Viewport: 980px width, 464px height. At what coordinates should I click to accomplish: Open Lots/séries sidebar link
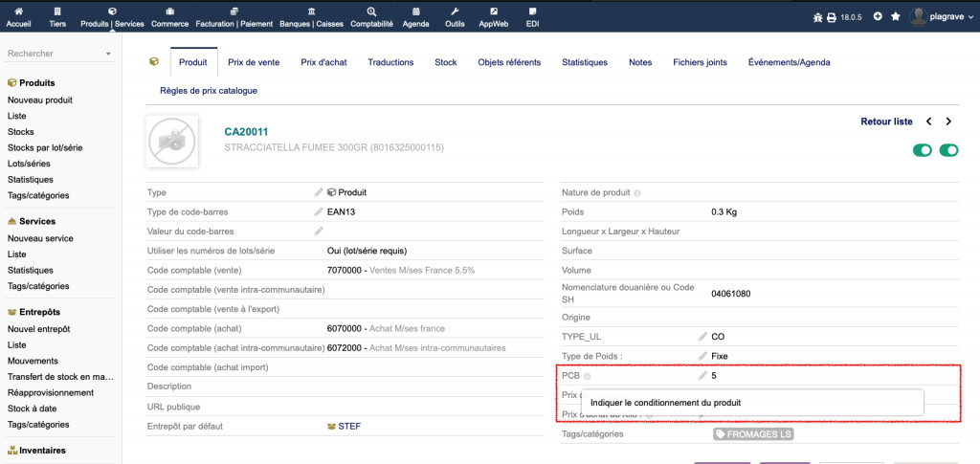coord(29,164)
